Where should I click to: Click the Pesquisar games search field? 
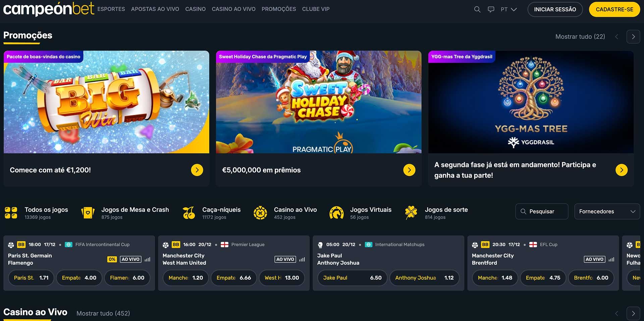pyautogui.click(x=542, y=211)
